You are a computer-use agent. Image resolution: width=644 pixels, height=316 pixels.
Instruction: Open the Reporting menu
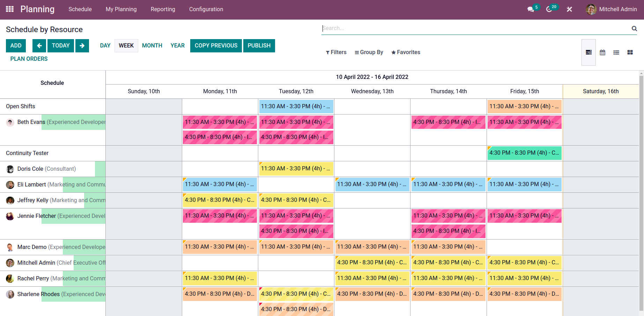pyautogui.click(x=163, y=9)
